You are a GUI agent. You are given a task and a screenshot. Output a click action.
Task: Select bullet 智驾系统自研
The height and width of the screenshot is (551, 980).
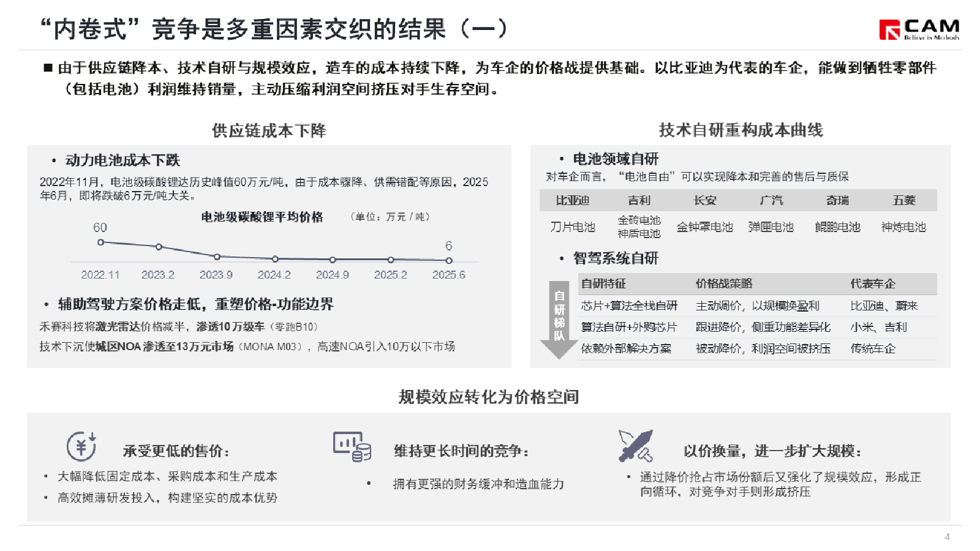click(616, 258)
